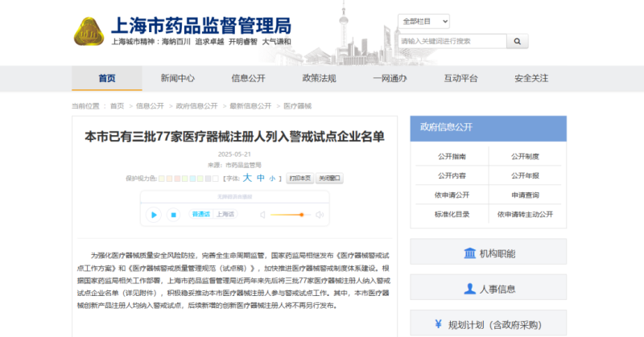644x337 pixels.
Task: Open 人事信息 with the person icon
Action: click(488, 289)
